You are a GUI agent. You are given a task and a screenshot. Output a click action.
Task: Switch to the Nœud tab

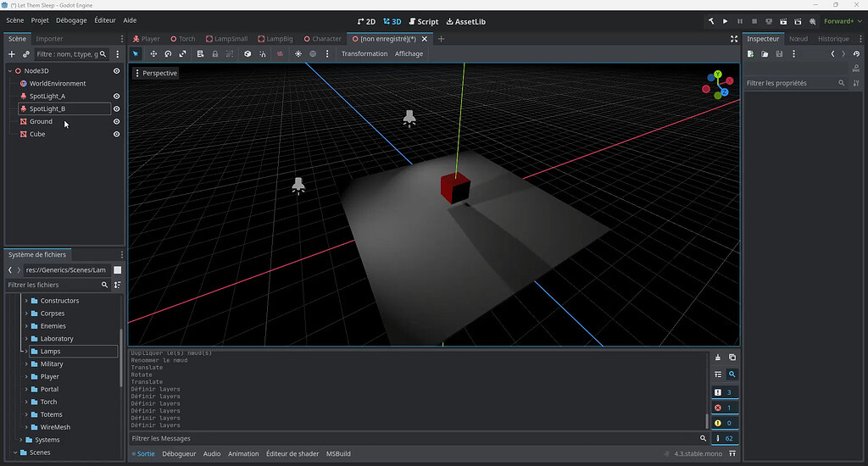[x=798, y=39]
